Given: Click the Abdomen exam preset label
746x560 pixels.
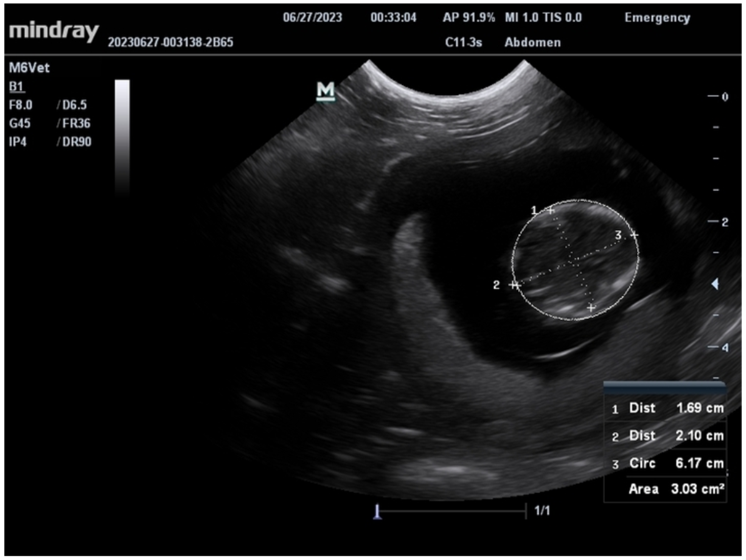Looking at the screenshot, I should click(532, 42).
